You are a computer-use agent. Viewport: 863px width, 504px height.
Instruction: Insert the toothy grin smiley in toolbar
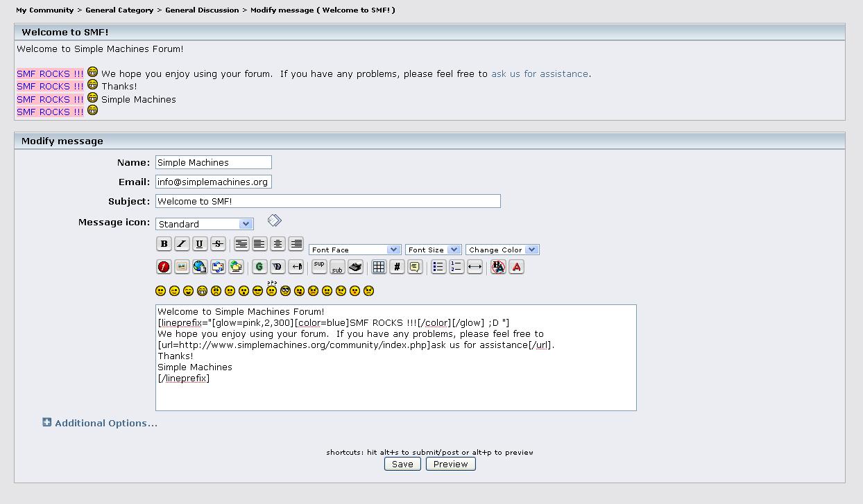202,291
